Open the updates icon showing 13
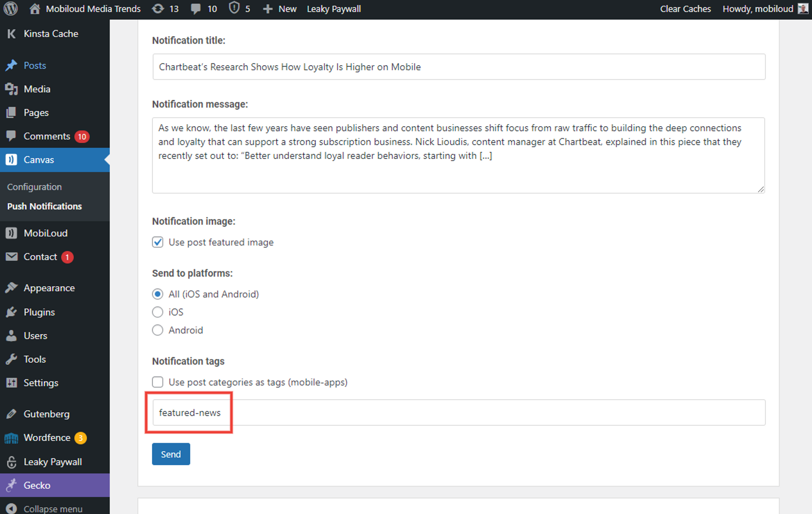812x514 pixels. pos(158,9)
